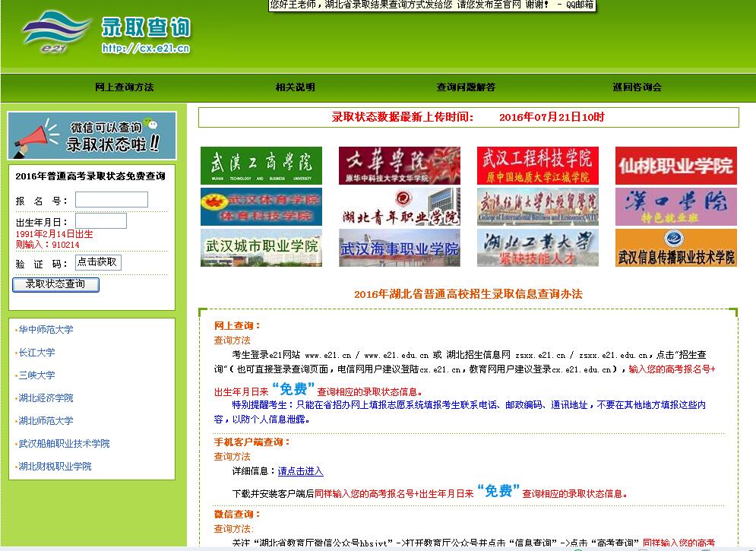Viewport: 756px width, 551px height.
Task: Open 湖北经济学院 link
Action: click(46, 398)
